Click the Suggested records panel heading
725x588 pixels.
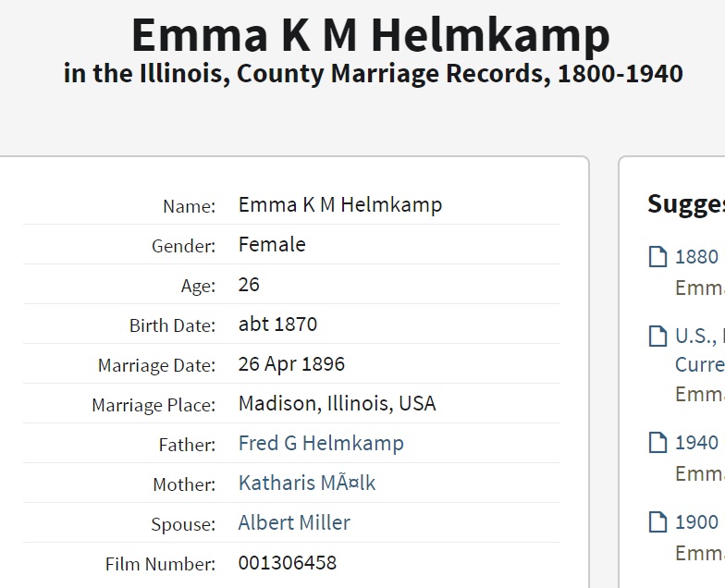[685, 204]
